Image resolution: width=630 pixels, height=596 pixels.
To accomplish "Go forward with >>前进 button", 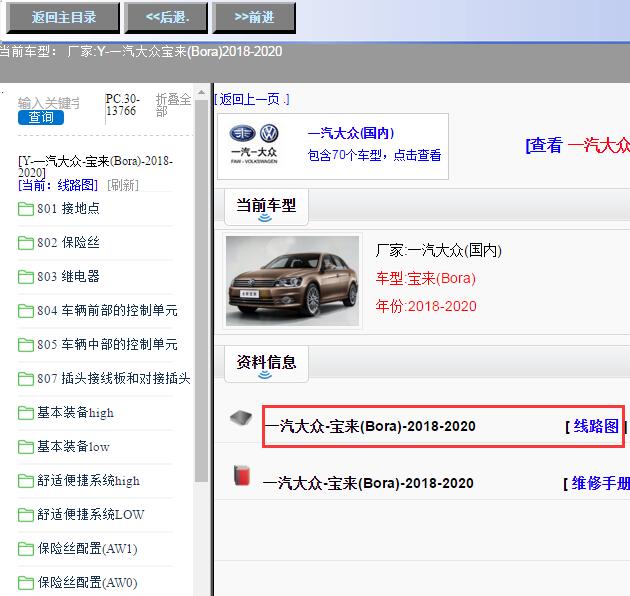I will click(x=254, y=17).
